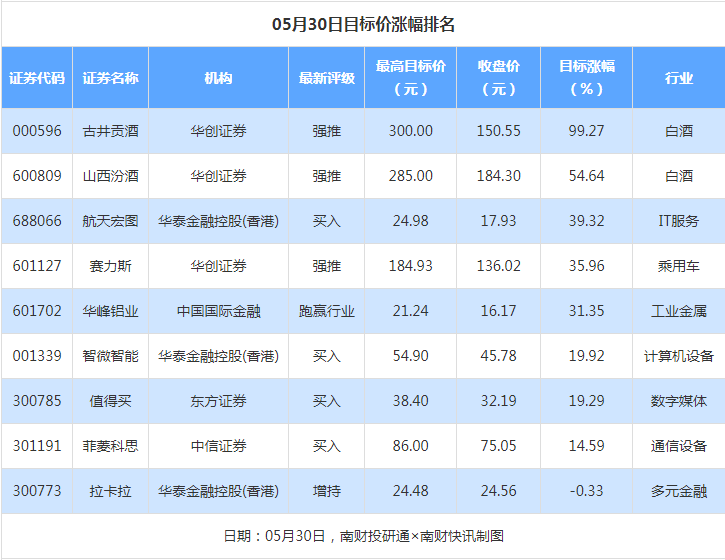Select stock code 601127
This screenshot has height=560, width=725.
pos(37,266)
